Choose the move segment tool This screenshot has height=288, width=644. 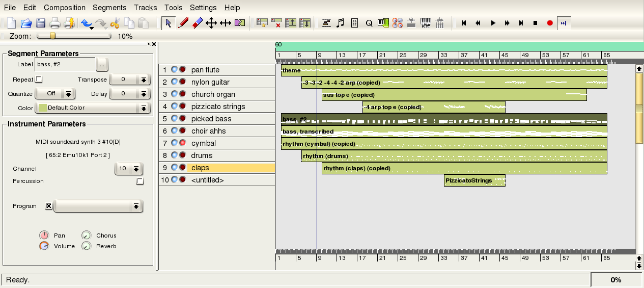pyautogui.click(x=211, y=23)
